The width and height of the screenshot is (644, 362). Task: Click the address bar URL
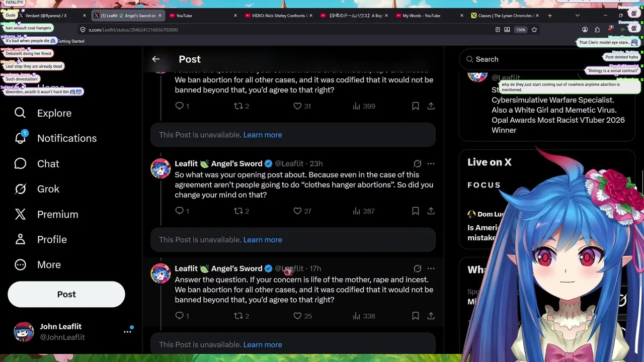[133, 30]
